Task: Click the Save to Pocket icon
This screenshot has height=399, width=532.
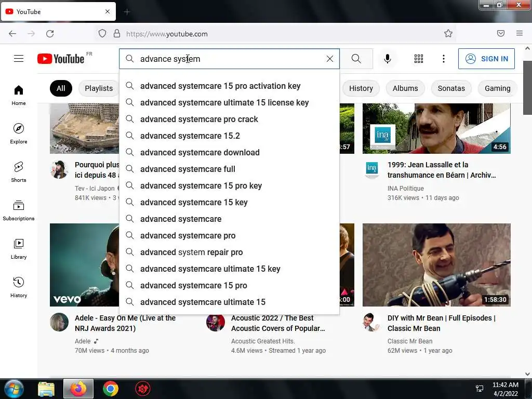Action: click(501, 33)
